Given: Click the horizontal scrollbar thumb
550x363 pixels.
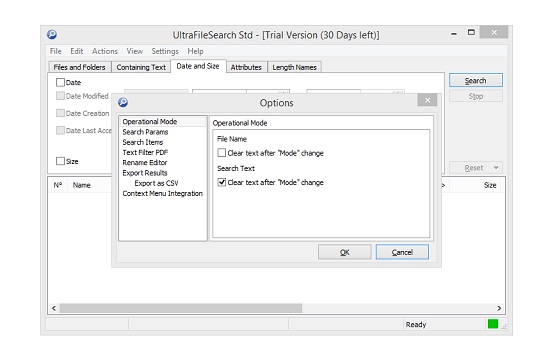Looking at the screenshot, I should (181, 308).
